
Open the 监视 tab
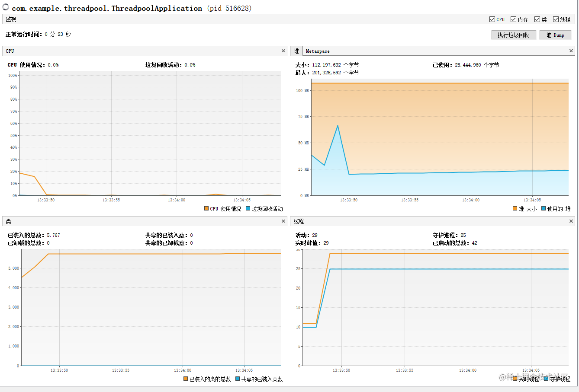click(10, 19)
